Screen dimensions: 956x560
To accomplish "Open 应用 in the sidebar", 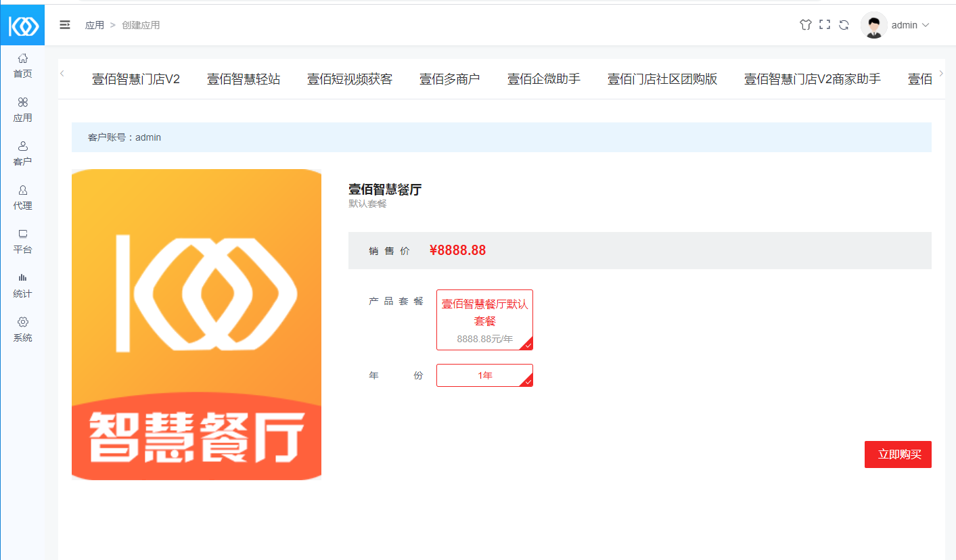I will 23,110.
